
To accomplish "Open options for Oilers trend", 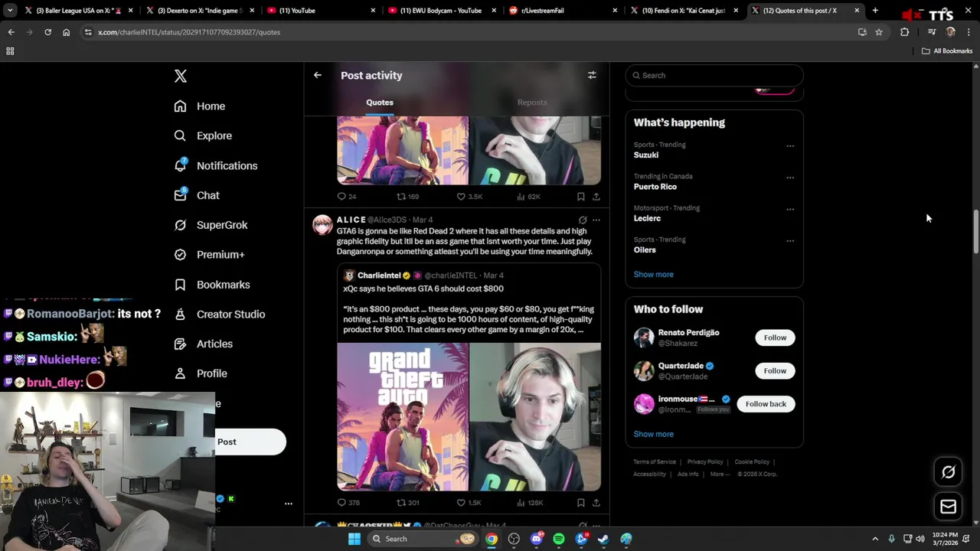I will (x=790, y=241).
